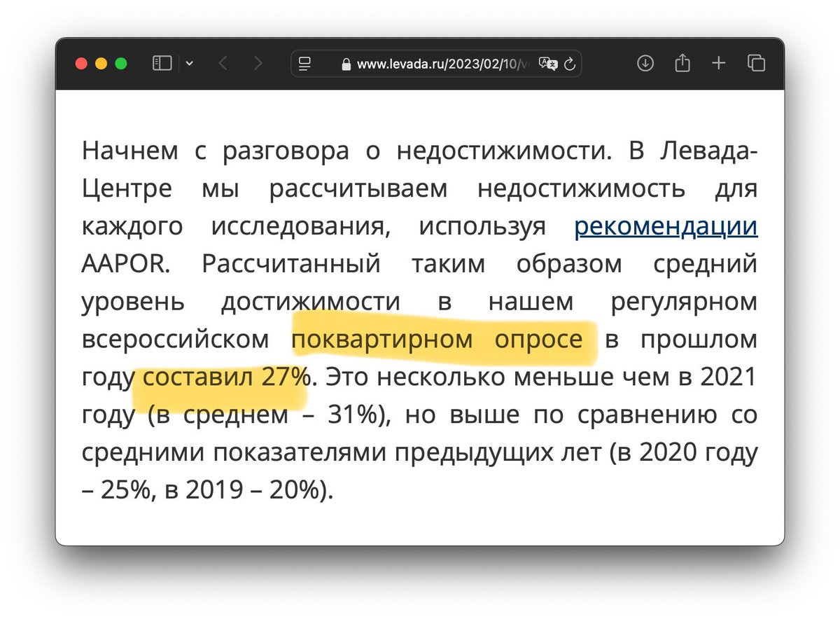The height and width of the screenshot is (619, 840).
Task: Open the page translation icon
Action: (x=547, y=64)
